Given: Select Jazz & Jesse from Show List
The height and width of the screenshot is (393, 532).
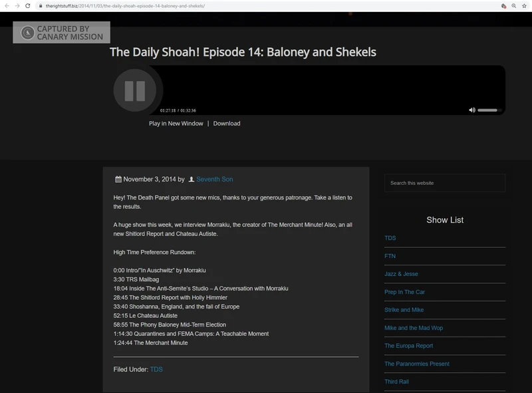Looking at the screenshot, I should click(x=401, y=274).
